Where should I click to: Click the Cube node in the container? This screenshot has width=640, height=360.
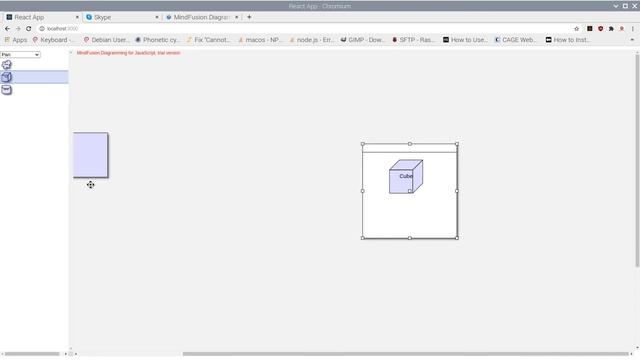coord(406,176)
